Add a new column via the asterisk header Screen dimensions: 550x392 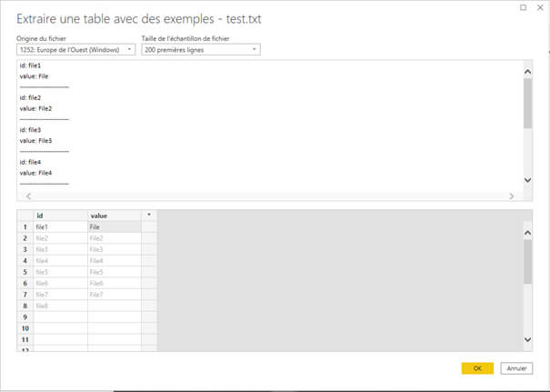(149, 216)
